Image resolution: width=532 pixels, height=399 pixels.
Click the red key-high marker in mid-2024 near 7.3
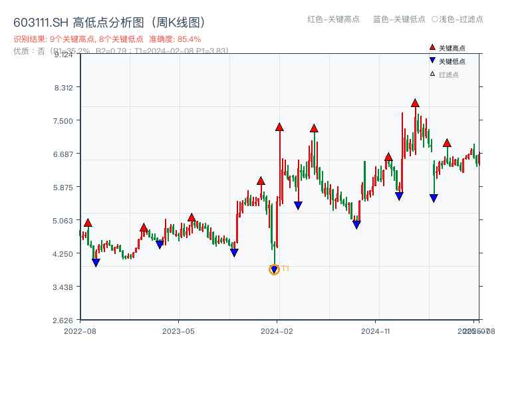[314, 128]
